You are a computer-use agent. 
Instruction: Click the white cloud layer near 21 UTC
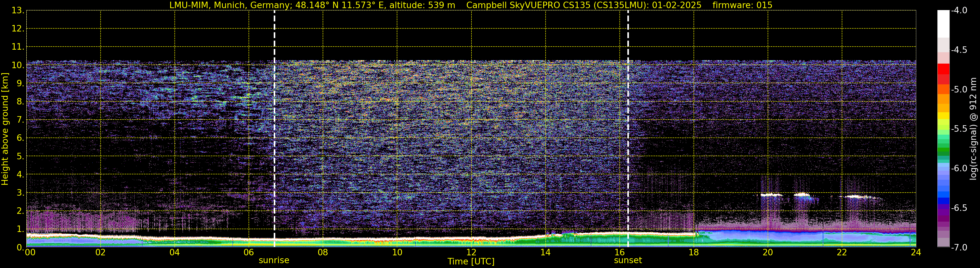[802, 195]
